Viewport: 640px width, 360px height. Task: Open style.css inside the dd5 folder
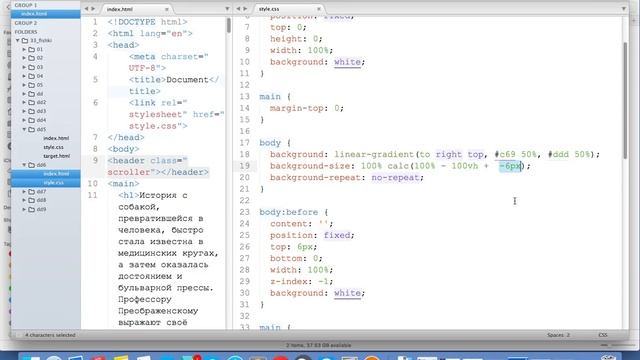pyautogui.click(x=53, y=147)
